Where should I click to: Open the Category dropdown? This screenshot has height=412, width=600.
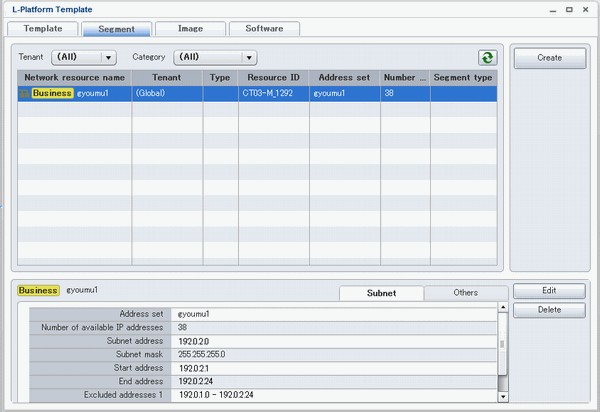pos(215,58)
